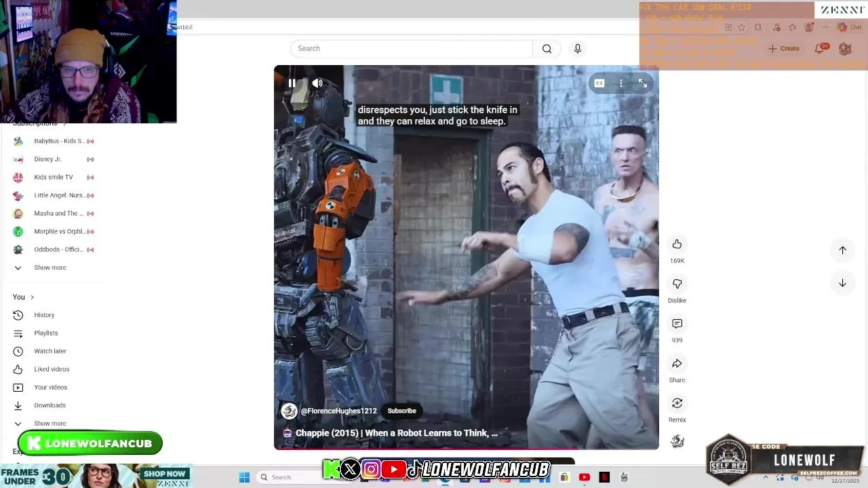Viewport: 868px width, 488px height.
Task: Subscribe to FlorenceHughes1212 channel
Action: click(x=401, y=411)
